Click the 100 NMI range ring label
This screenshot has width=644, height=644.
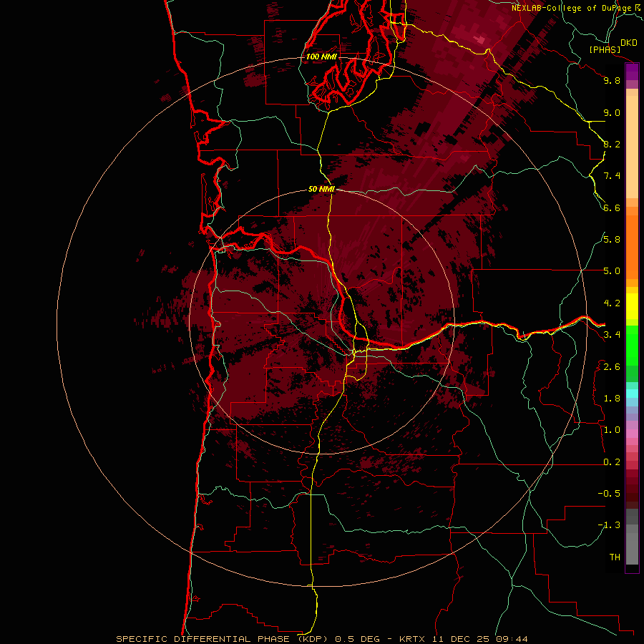pos(321,57)
